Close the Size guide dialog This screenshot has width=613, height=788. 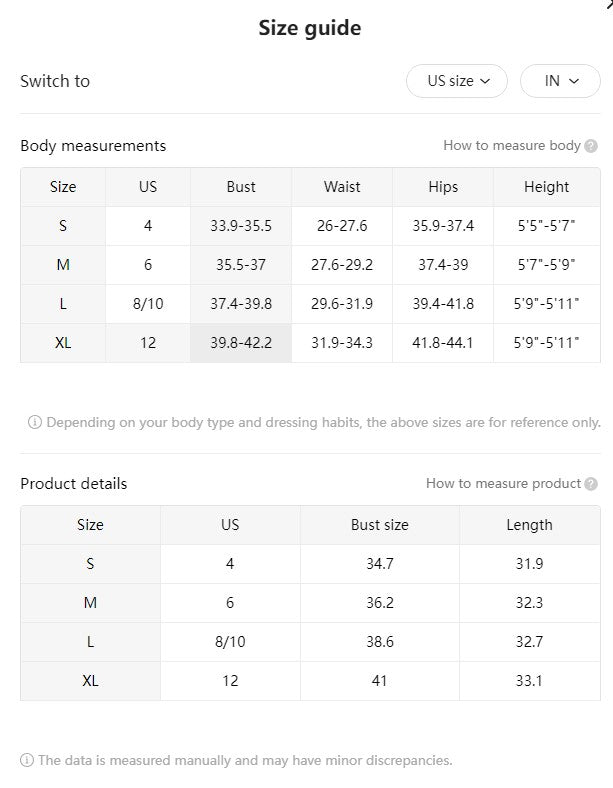[609, 4]
